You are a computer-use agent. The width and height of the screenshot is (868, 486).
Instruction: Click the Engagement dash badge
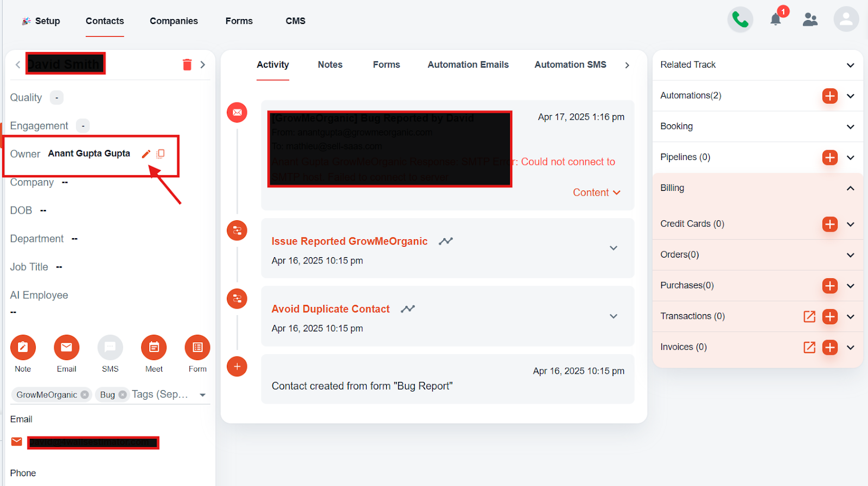[x=82, y=126]
